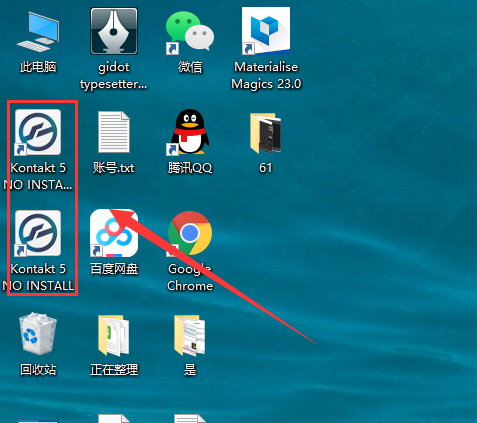Click the gidot typesetter... label text
Viewport: 477px width, 423px height.
[x=114, y=76]
